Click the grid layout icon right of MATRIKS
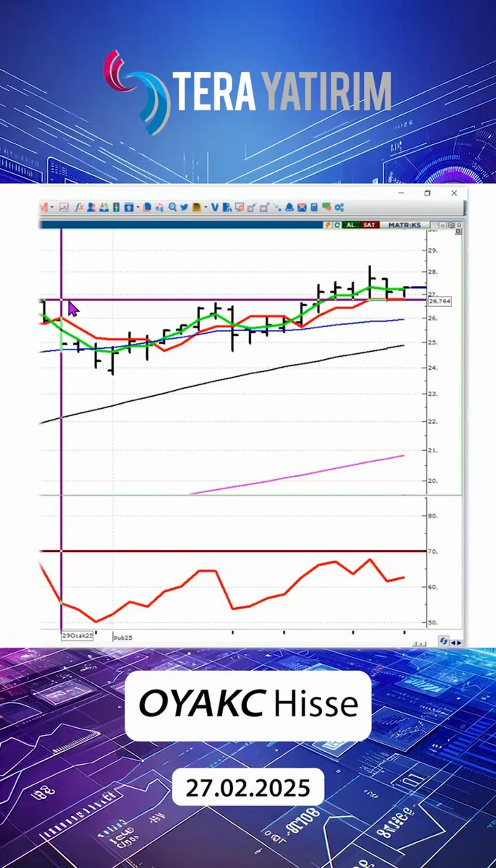This screenshot has height=868, width=496. 451,225
